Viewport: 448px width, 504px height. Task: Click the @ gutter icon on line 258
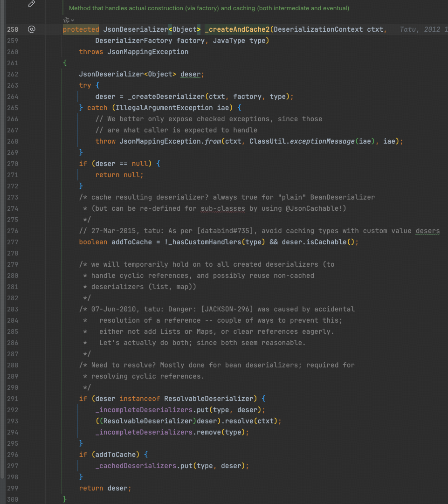(x=31, y=29)
